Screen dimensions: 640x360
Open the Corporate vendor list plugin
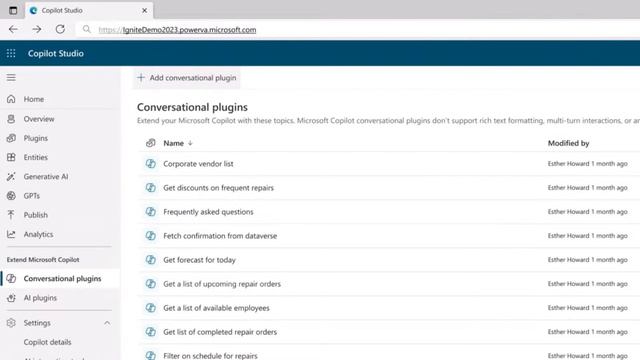click(198, 164)
